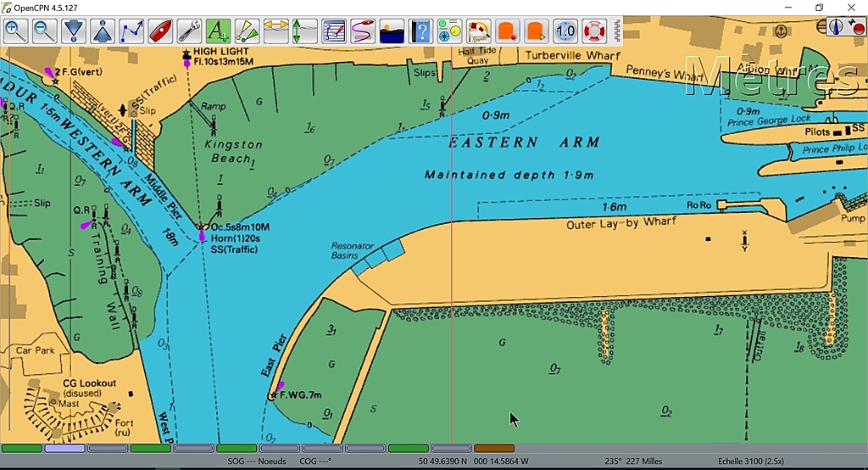Open About OpenCPN help book icon
The image size is (868, 470).
(x=420, y=31)
